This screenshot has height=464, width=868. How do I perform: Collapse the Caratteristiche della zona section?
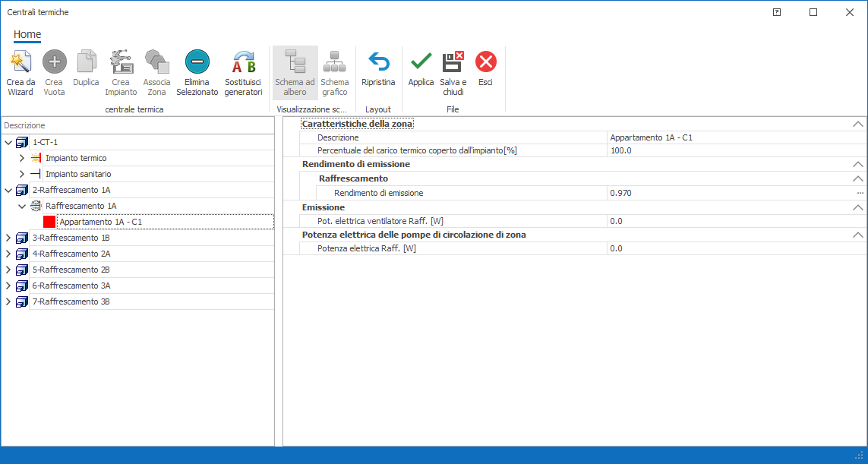[857, 124]
